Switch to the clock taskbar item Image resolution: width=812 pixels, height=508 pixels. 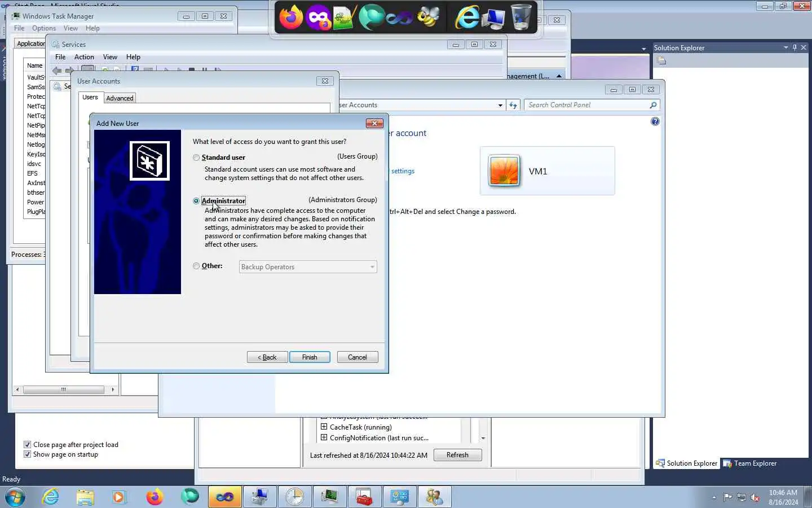tap(295, 497)
